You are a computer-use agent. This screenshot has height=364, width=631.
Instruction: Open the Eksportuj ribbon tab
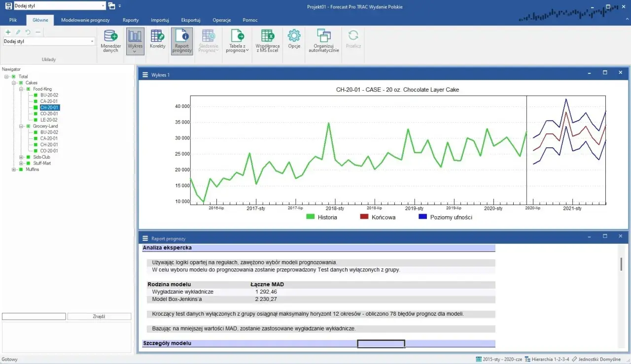pyautogui.click(x=191, y=20)
